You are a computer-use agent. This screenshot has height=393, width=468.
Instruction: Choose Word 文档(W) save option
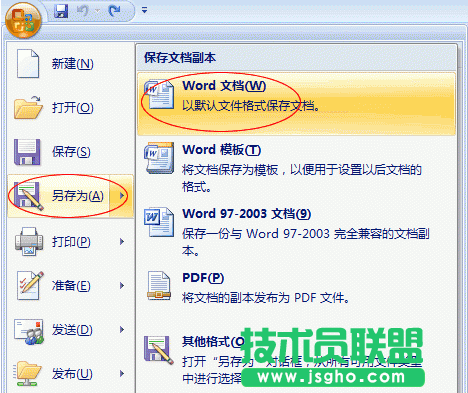pos(296,104)
